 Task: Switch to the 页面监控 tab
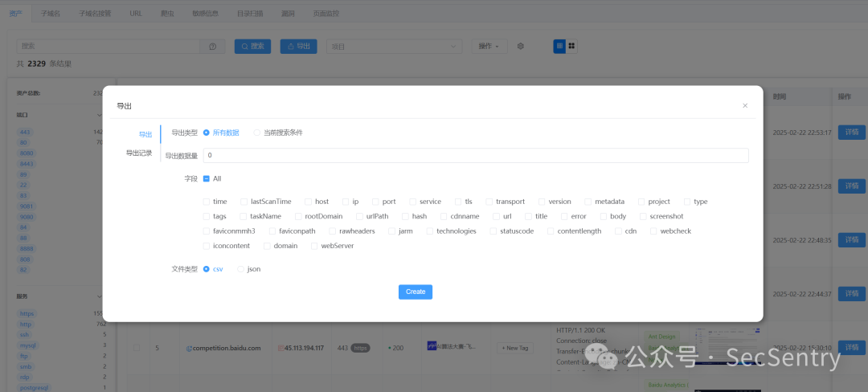point(326,14)
